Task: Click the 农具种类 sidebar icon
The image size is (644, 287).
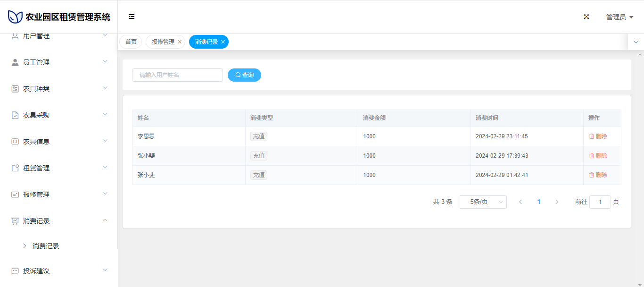Action: (15, 89)
